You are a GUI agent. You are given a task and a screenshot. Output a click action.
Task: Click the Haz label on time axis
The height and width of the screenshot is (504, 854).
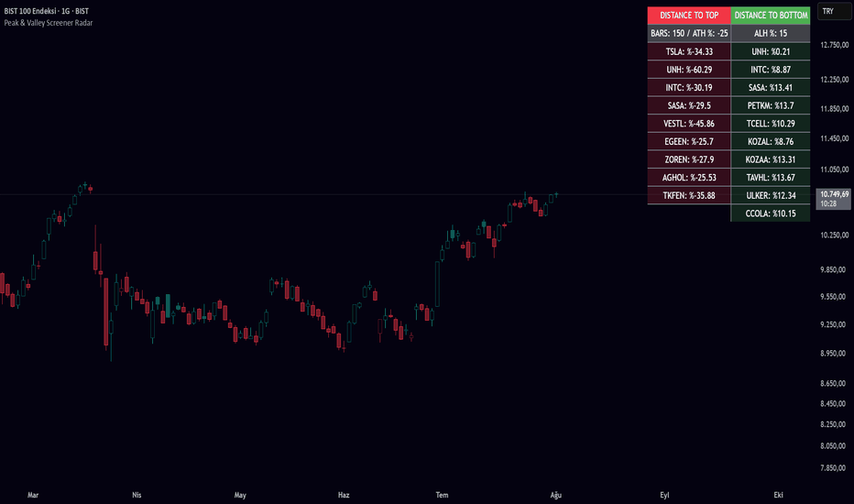pos(344,495)
